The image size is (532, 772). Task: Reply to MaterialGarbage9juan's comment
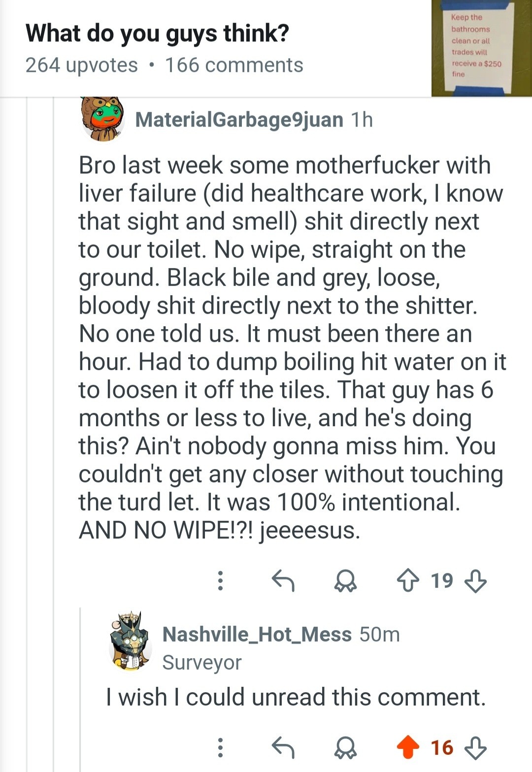pyautogui.click(x=283, y=581)
